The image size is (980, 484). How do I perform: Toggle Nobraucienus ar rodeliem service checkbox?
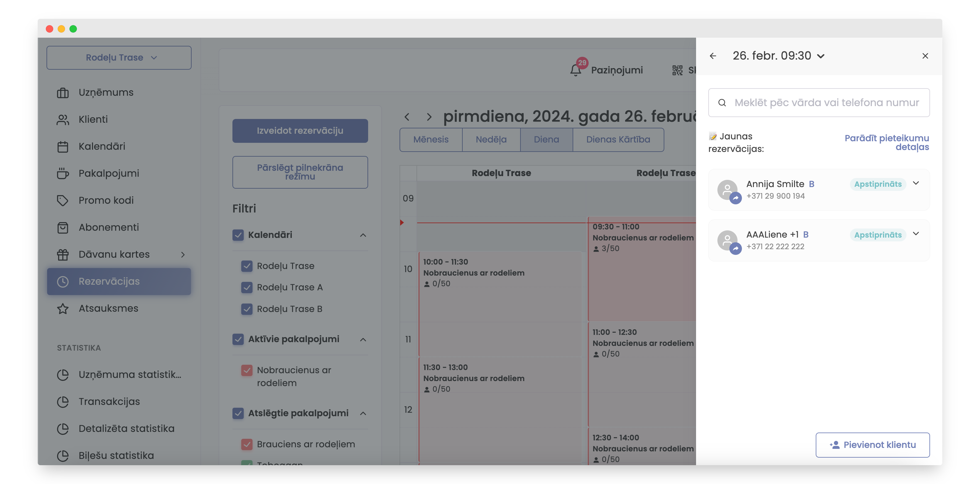247,370
